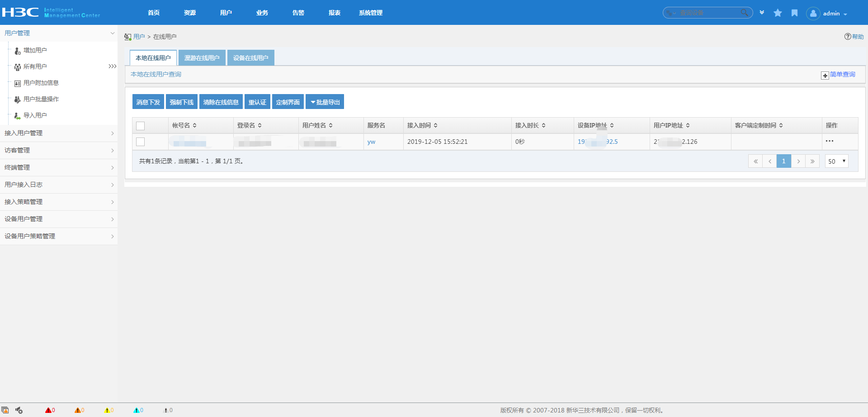This screenshot has width=868, height=417.
Task: Click the yellow minor alarm icon
Action: coord(107,410)
